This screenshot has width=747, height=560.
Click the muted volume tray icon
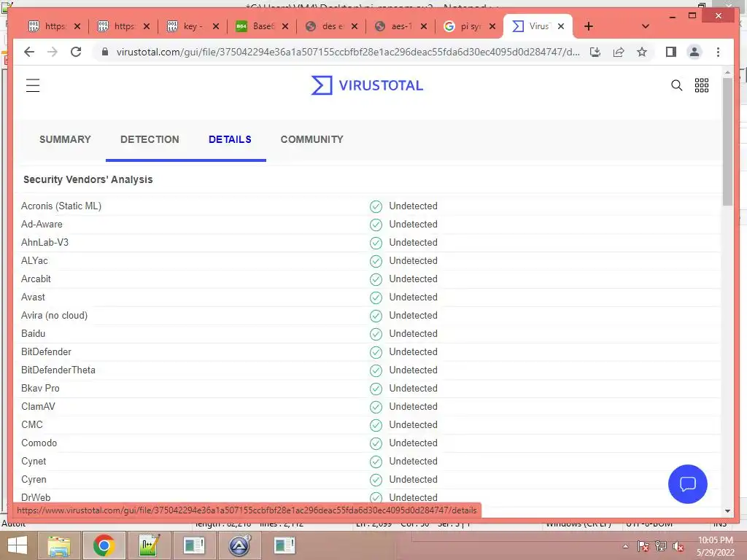pyautogui.click(x=678, y=547)
